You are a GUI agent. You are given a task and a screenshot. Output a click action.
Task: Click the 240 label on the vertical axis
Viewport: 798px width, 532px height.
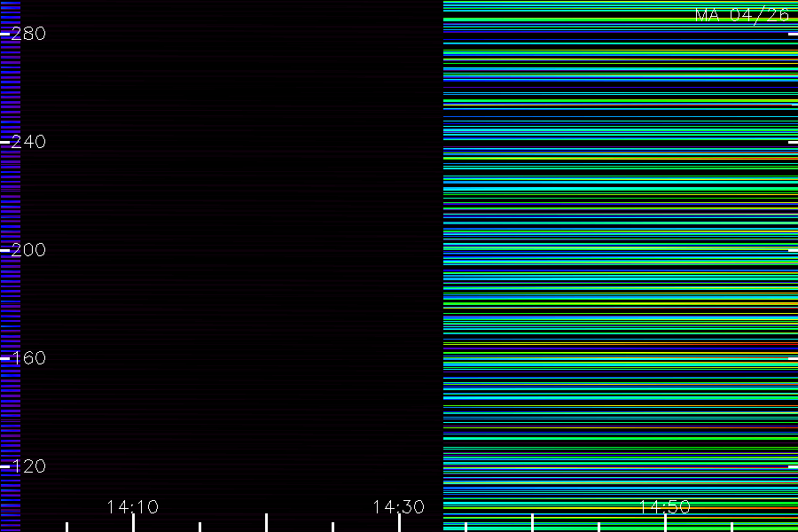tap(28, 142)
